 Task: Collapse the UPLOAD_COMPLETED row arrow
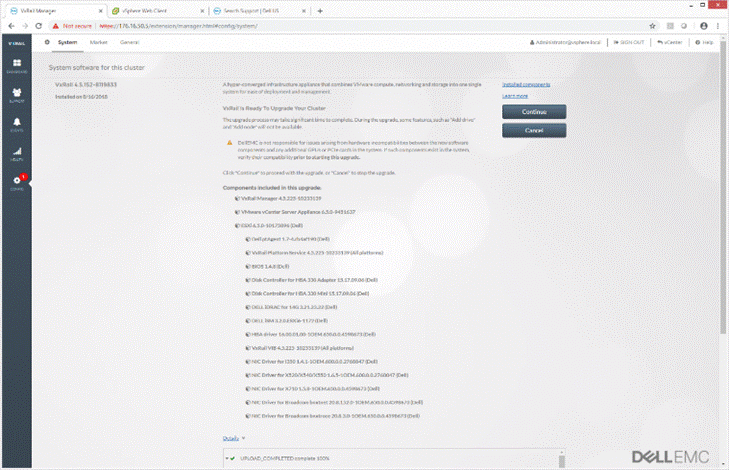tap(227, 458)
